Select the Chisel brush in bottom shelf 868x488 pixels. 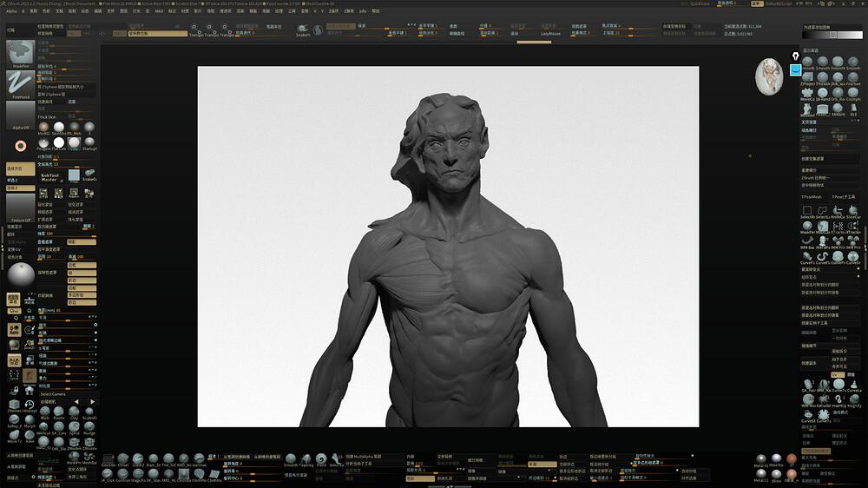(123, 459)
